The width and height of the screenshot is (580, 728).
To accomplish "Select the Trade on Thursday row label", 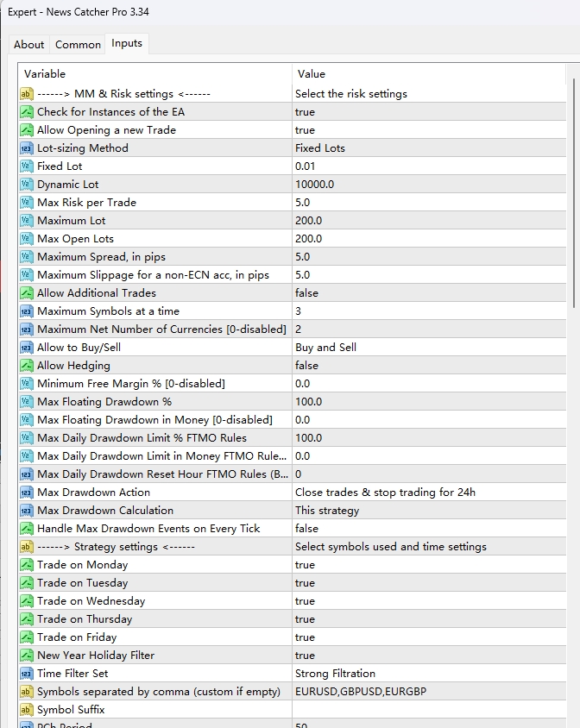I will pos(85,619).
